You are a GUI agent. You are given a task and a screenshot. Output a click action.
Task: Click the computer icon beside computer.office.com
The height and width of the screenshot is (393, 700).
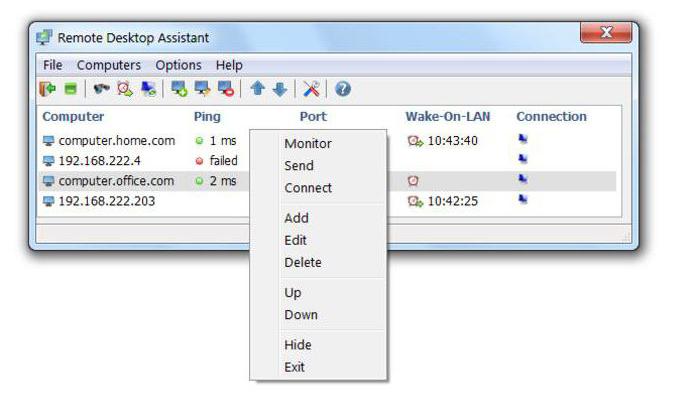click(x=48, y=181)
